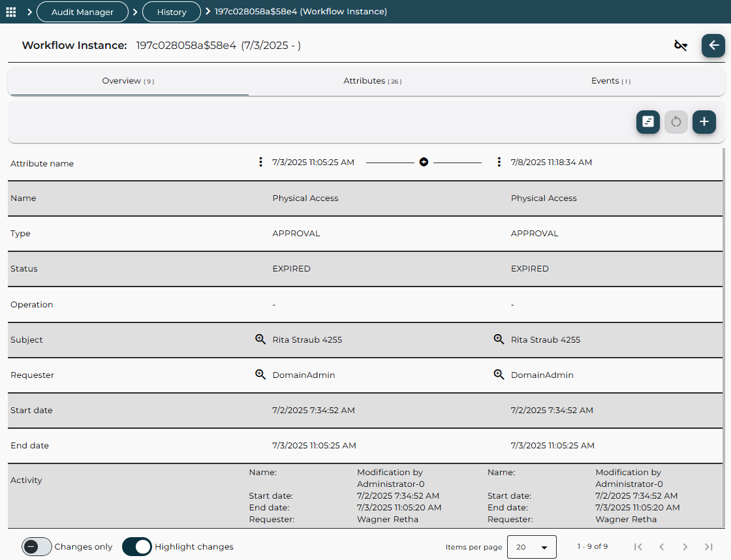Click the audit log icon in the toolbar
Image resolution: width=731 pixels, height=560 pixels.
[647, 122]
